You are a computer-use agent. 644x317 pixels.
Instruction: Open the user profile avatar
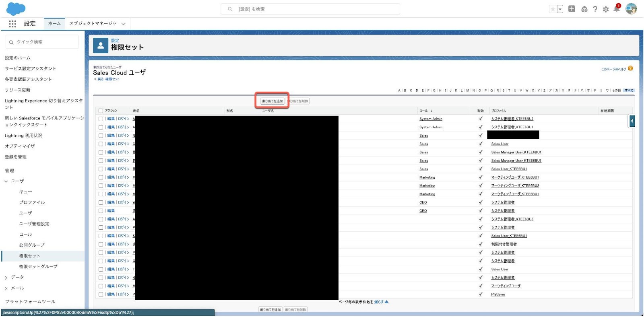[x=631, y=9]
